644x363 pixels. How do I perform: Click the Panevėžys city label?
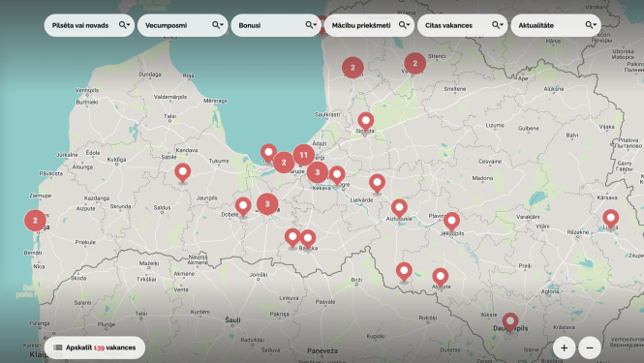[322, 351]
